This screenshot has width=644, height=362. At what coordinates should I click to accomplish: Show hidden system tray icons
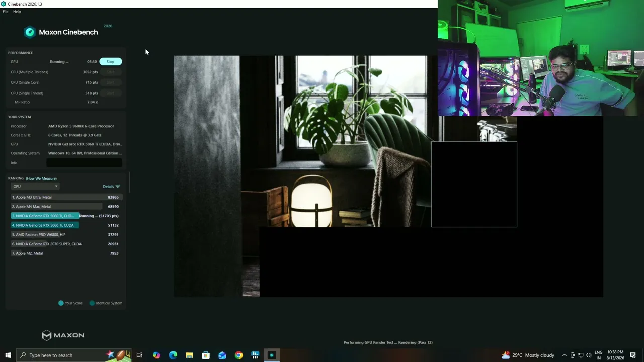point(564,355)
